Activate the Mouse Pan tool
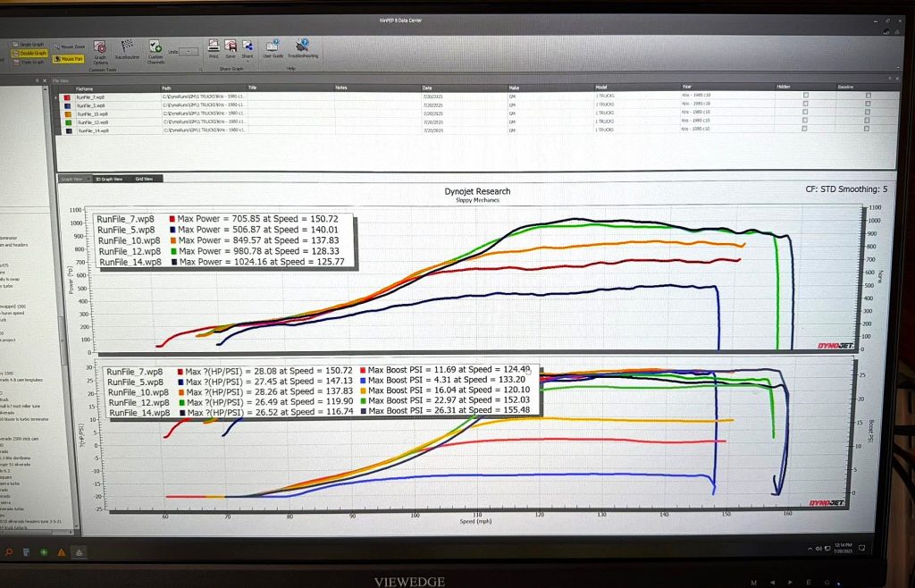 (x=70, y=58)
